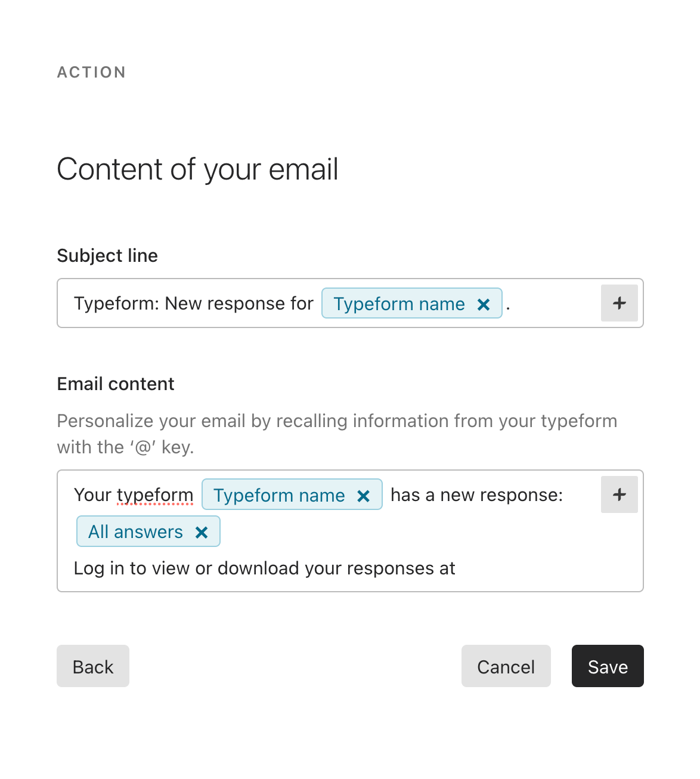Click 'has a new response:' text

coord(477,495)
